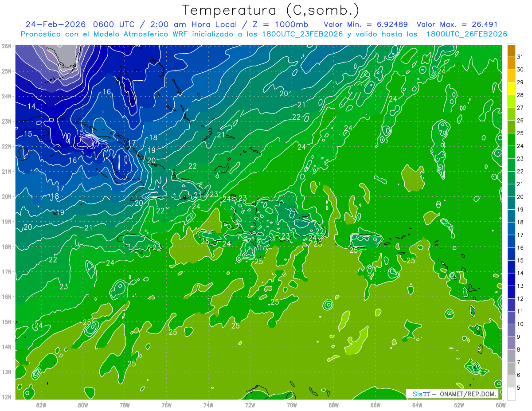Screen dimensions: 532x411
Task: Click the legend scale label '31'
Action: pyautogui.click(x=520, y=57)
